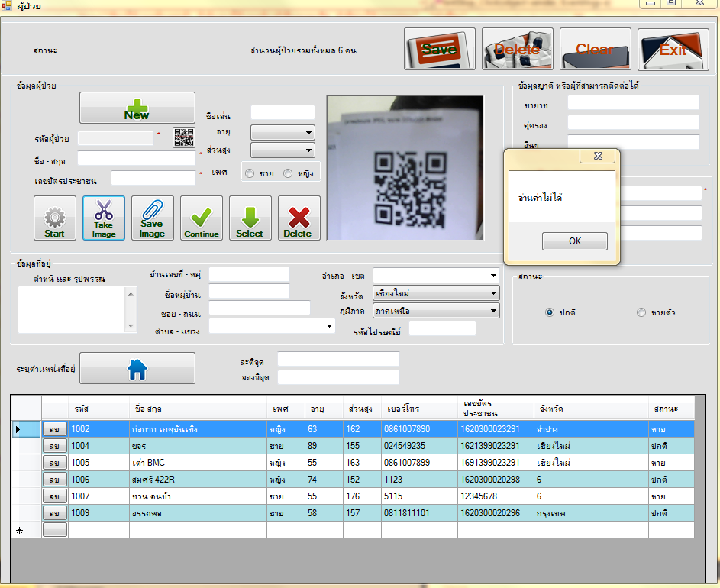Close the message dialog with X
The height and width of the screenshot is (588, 720).
(597, 157)
